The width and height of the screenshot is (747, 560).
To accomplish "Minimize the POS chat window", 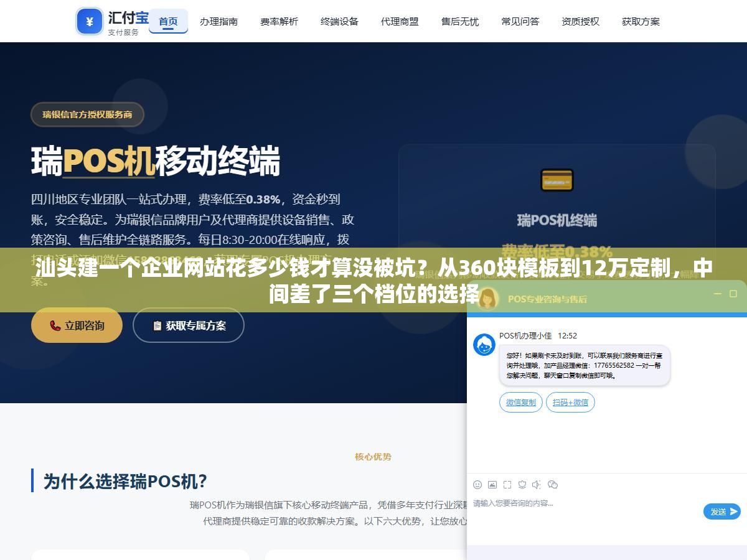I will (x=717, y=294).
